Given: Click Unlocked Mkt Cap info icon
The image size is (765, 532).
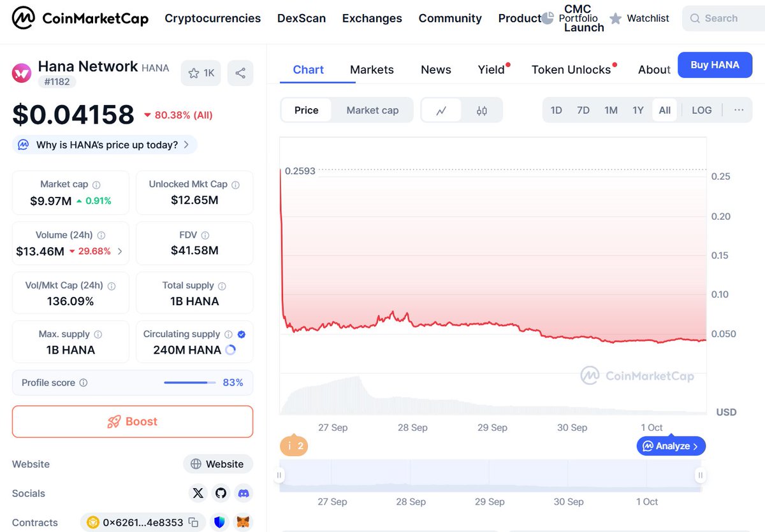Looking at the screenshot, I should [235, 185].
